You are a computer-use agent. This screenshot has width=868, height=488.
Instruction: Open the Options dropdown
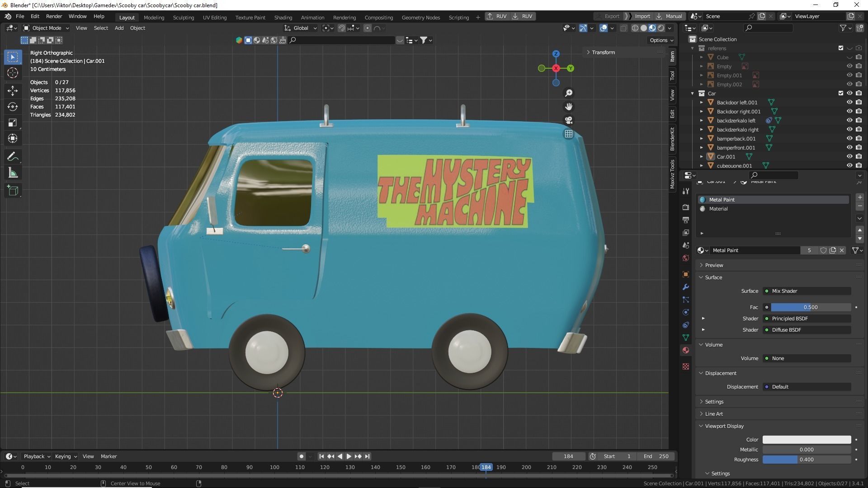pos(661,40)
